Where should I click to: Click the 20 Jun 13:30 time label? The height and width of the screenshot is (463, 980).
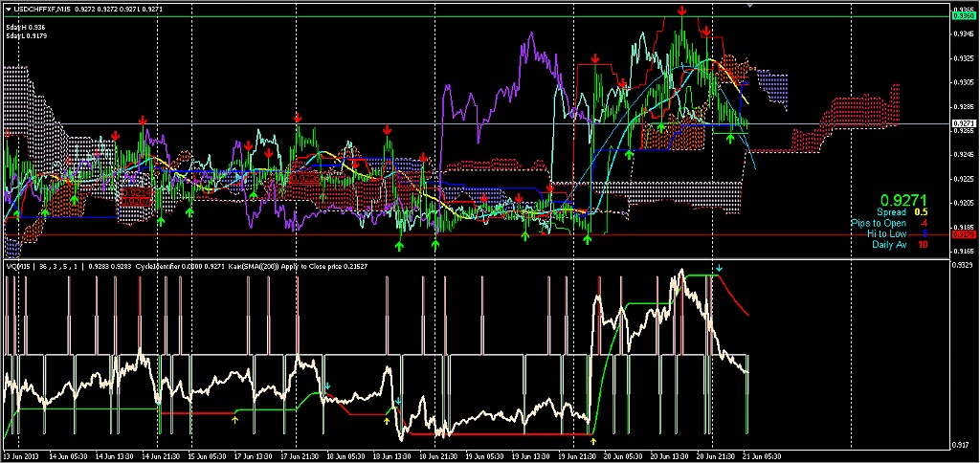[x=670, y=456]
